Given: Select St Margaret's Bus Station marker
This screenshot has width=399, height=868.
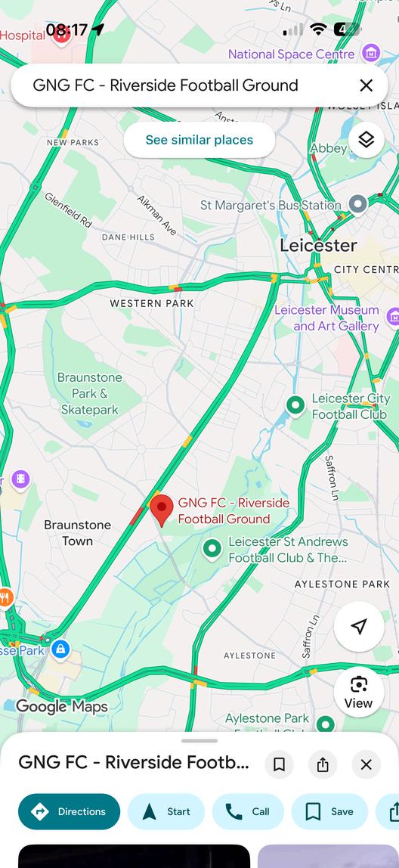Looking at the screenshot, I should tap(359, 204).
